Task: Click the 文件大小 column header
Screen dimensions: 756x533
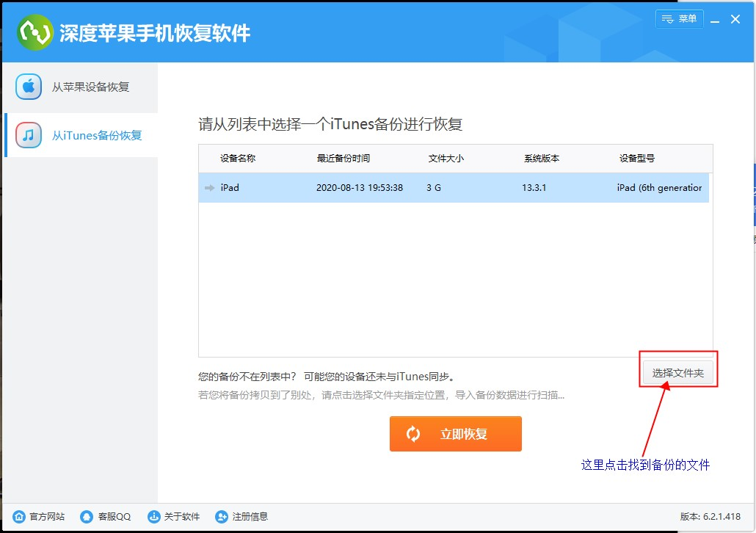Action: [x=446, y=159]
